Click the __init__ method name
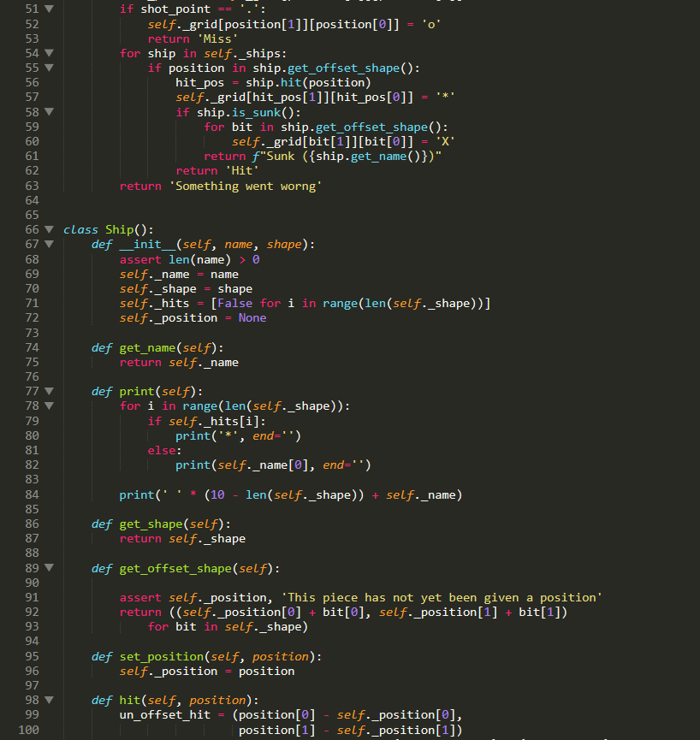 pyautogui.click(x=147, y=245)
